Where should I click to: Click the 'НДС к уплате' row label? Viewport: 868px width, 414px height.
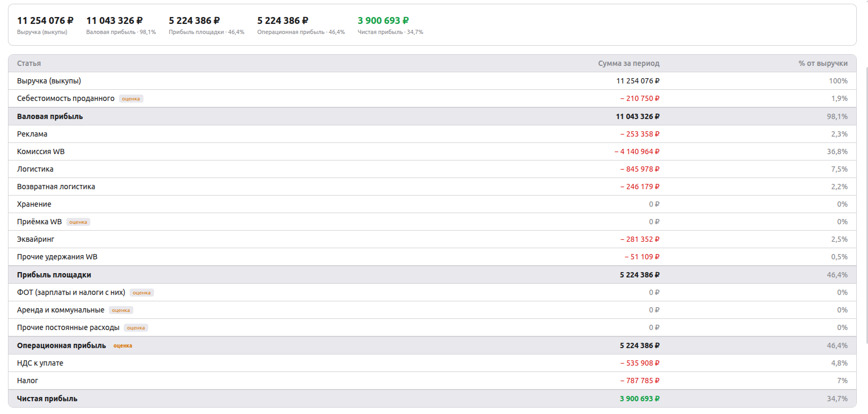(40, 363)
